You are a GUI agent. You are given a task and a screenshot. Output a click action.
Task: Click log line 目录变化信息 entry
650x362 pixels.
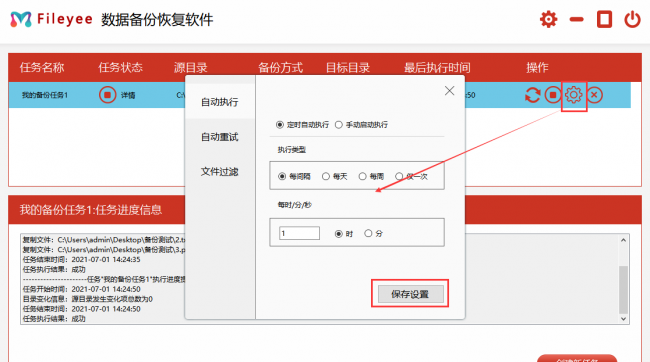click(88, 299)
